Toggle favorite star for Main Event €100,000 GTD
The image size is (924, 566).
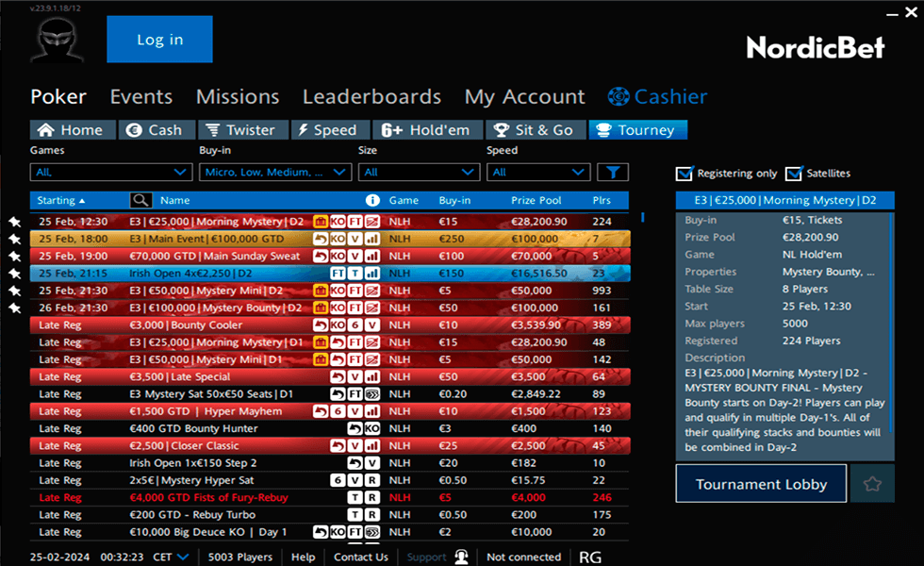[x=15, y=240]
